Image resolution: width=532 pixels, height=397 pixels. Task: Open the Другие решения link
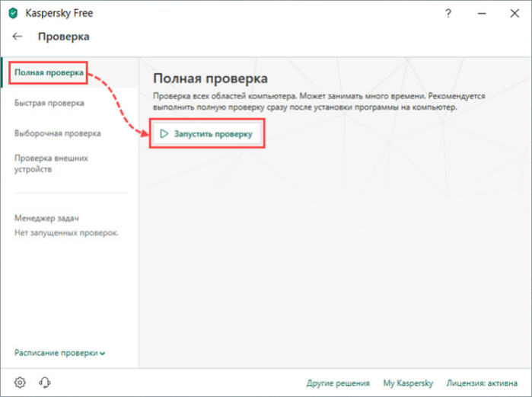[338, 383]
